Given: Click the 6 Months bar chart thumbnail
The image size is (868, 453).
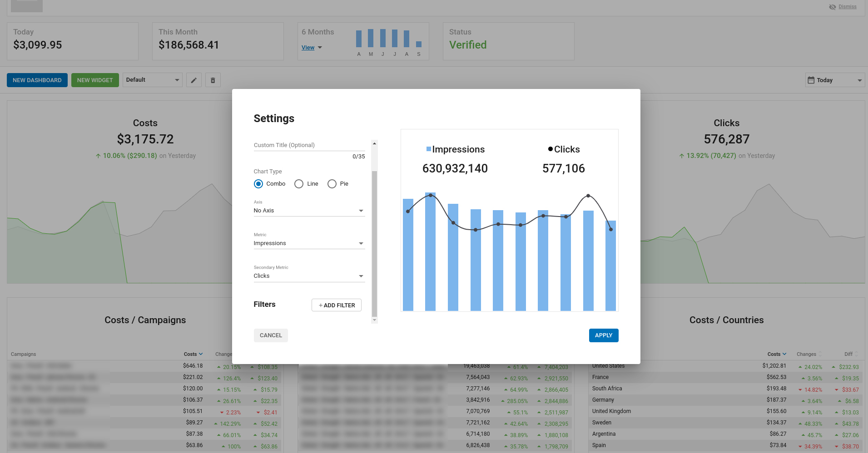Looking at the screenshot, I should coord(389,43).
